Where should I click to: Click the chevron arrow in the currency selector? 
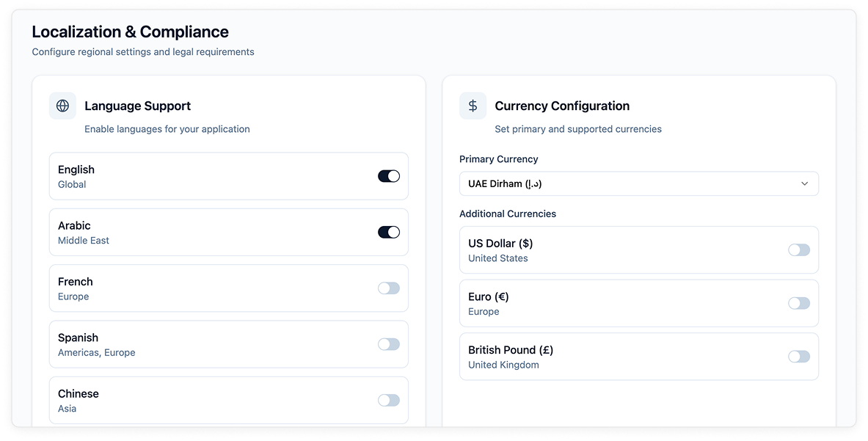804,183
